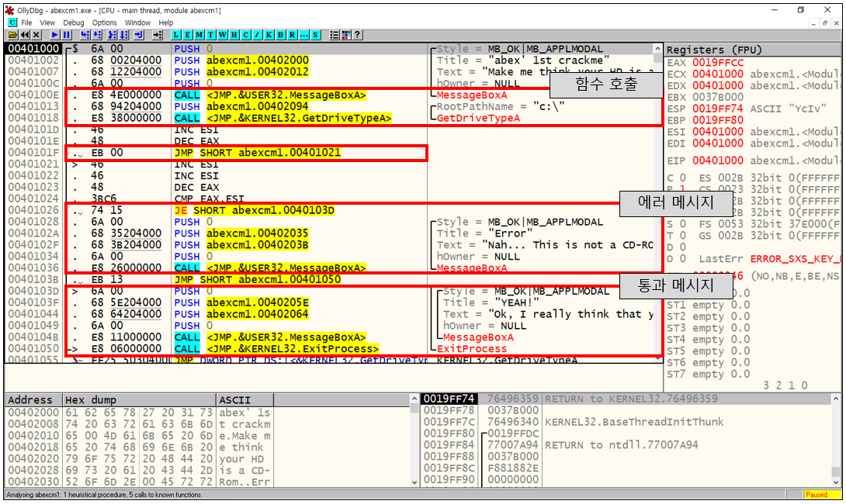Show the Memory map with the M icon
Viewport: 846px width, 504px height.
click(199, 35)
